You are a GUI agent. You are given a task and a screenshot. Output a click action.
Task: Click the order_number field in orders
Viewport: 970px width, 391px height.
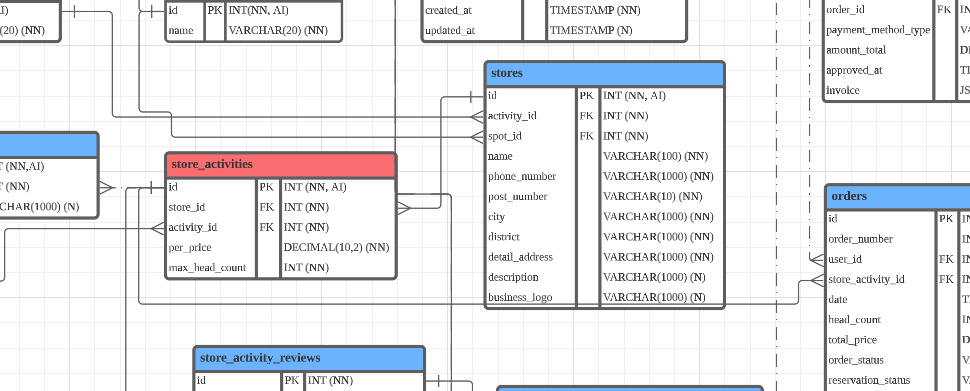tap(861, 239)
